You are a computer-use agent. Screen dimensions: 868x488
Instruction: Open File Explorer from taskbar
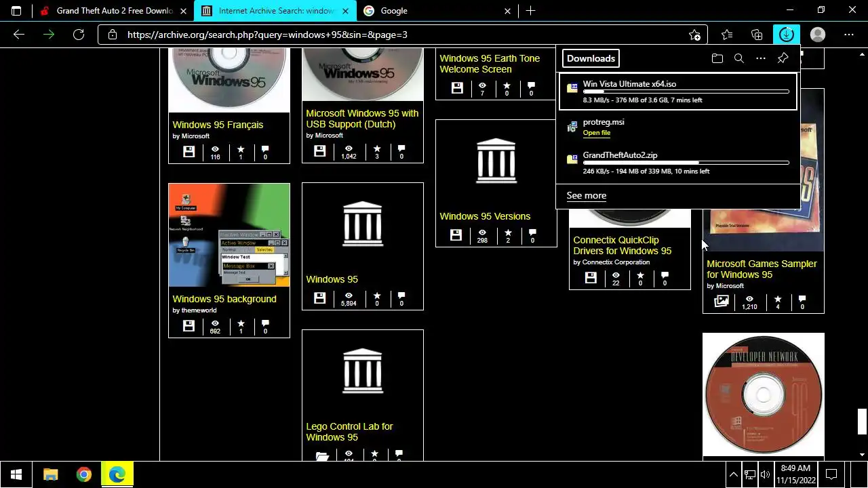point(51,474)
